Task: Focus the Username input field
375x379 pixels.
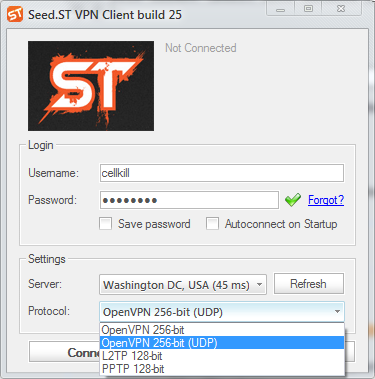Action: click(222, 173)
